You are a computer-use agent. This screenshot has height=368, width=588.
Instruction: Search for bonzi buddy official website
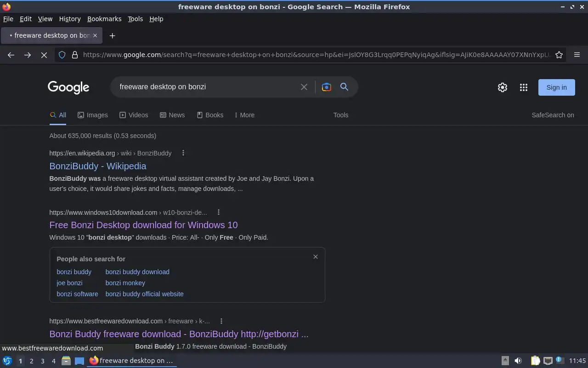144,294
